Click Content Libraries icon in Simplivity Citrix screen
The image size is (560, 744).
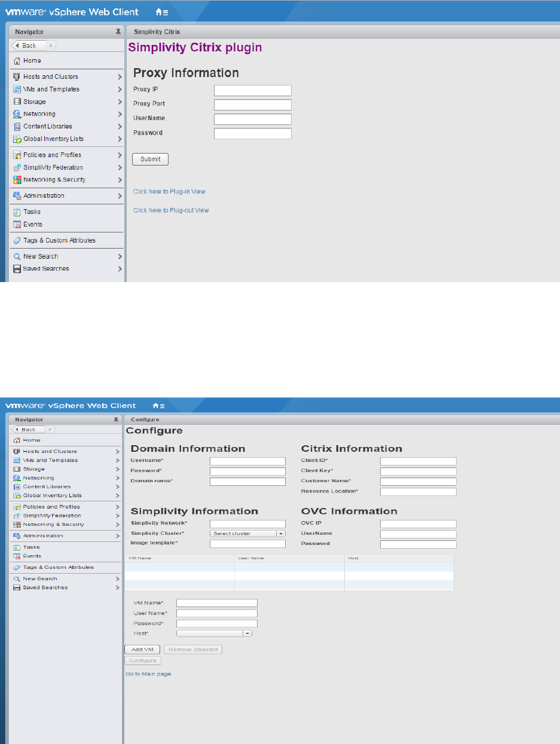17,126
